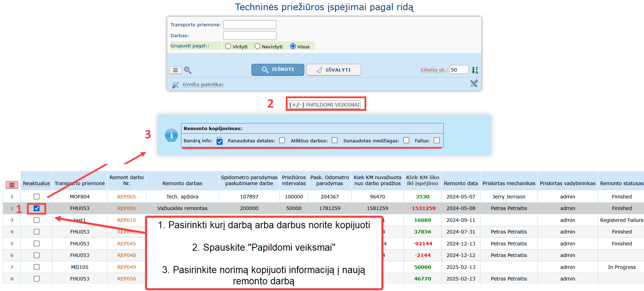This screenshot has height=291, width=644.
Task: Uncheck the Bendrą info checkbox
Action: coord(220,141)
